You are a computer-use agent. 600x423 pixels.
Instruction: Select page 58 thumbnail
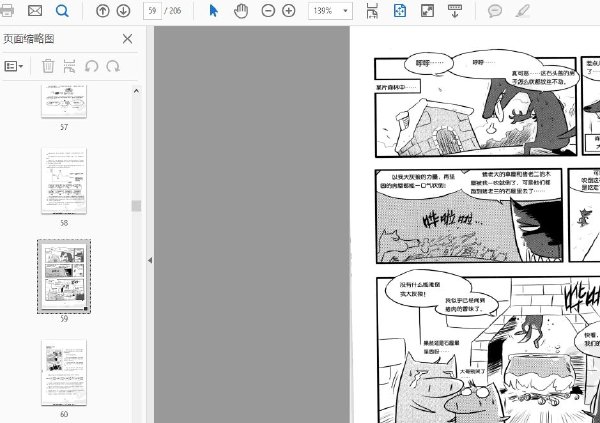[64, 181]
